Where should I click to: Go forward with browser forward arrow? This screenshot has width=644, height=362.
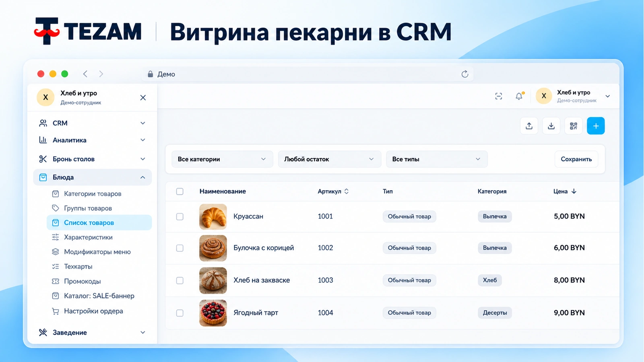[x=101, y=74]
